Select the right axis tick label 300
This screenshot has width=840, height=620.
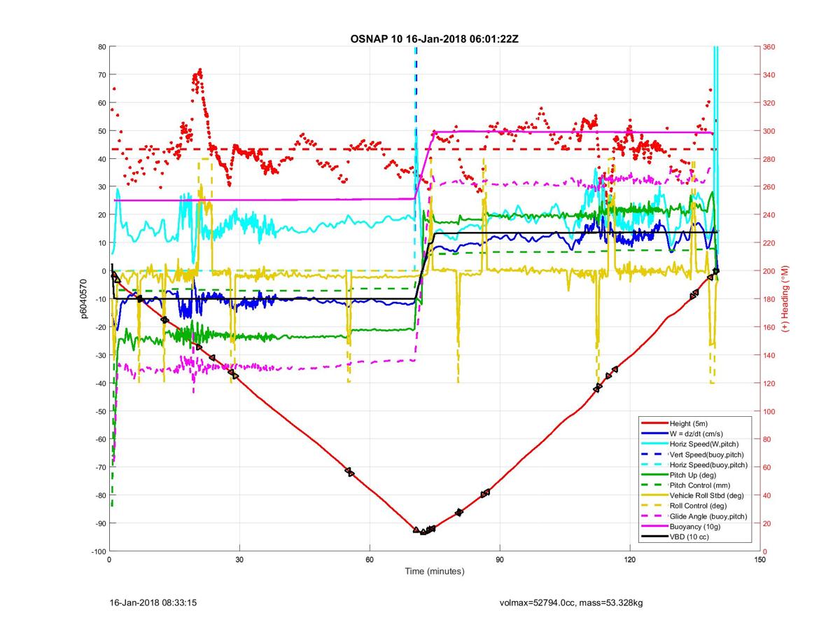[770, 131]
